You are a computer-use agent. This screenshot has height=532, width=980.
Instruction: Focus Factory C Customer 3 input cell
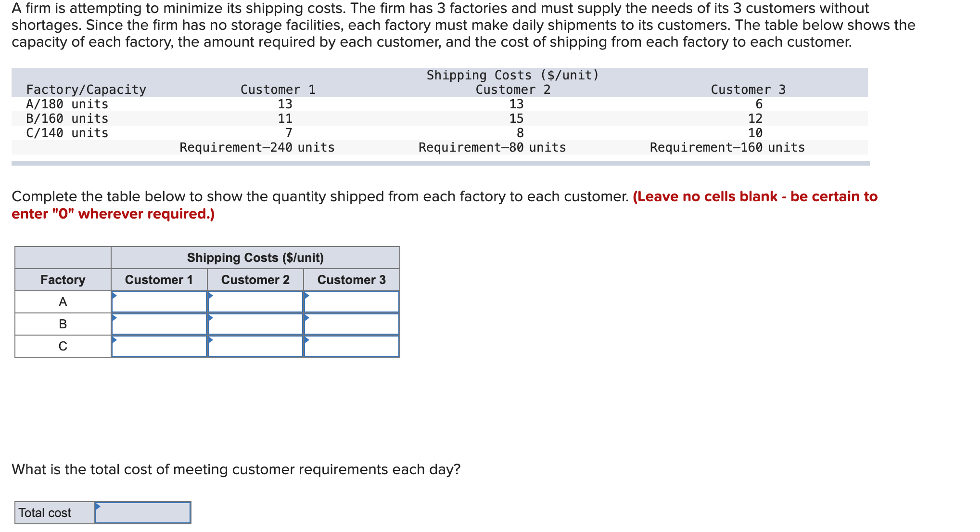click(352, 346)
